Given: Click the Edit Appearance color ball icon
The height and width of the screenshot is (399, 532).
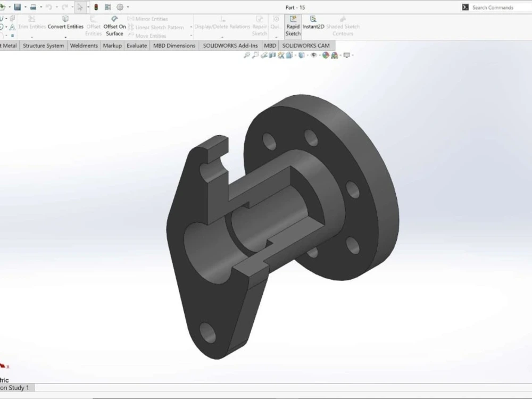Looking at the screenshot, I should point(326,55).
